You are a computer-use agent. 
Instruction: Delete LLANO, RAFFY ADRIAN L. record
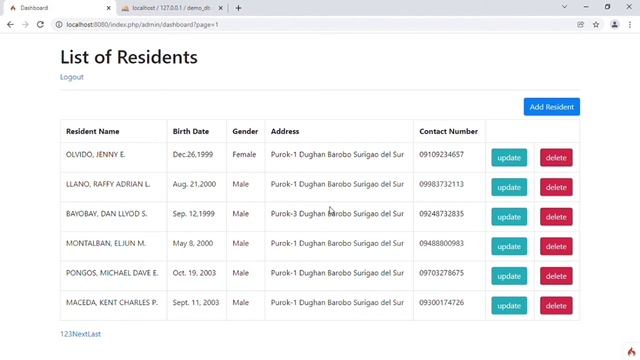pyautogui.click(x=556, y=187)
